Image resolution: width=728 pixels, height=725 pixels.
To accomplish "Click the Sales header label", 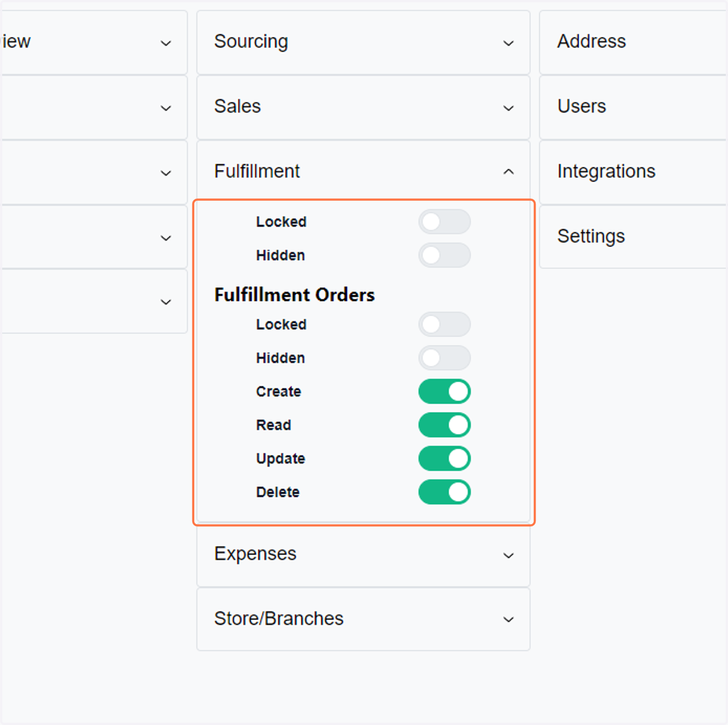I will coord(237,106).
